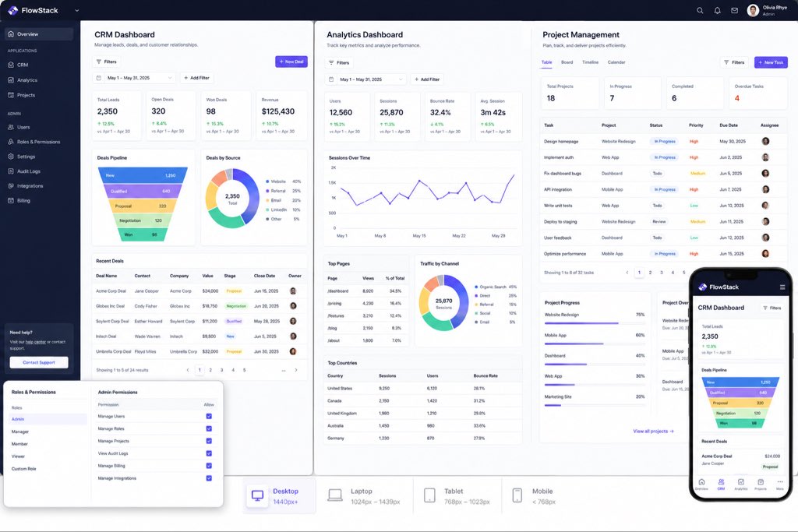Open the mail envelope icon in top bar

coord(734,10)
